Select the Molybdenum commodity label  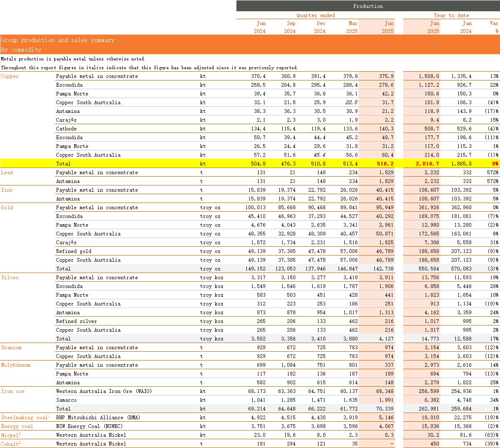pos(16,365)
